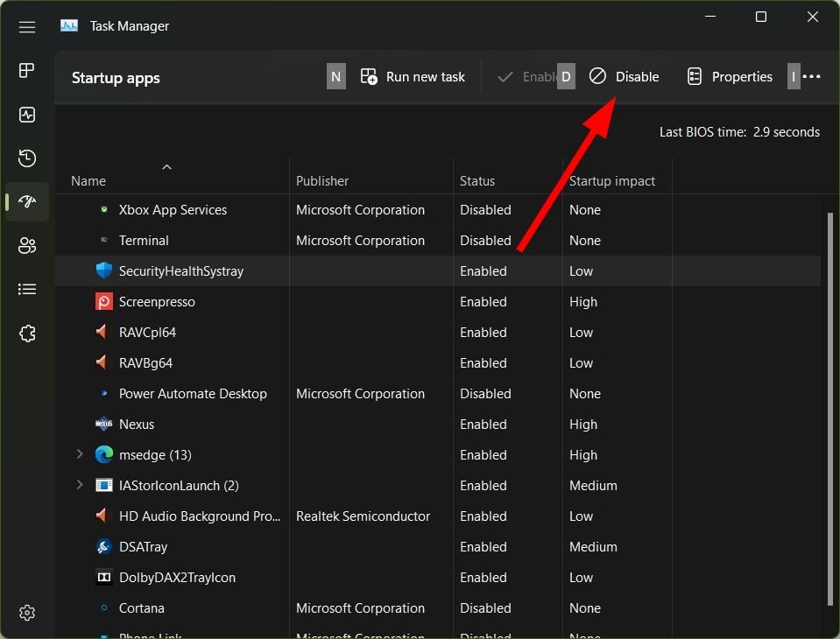Open the App history page icon

27,158
